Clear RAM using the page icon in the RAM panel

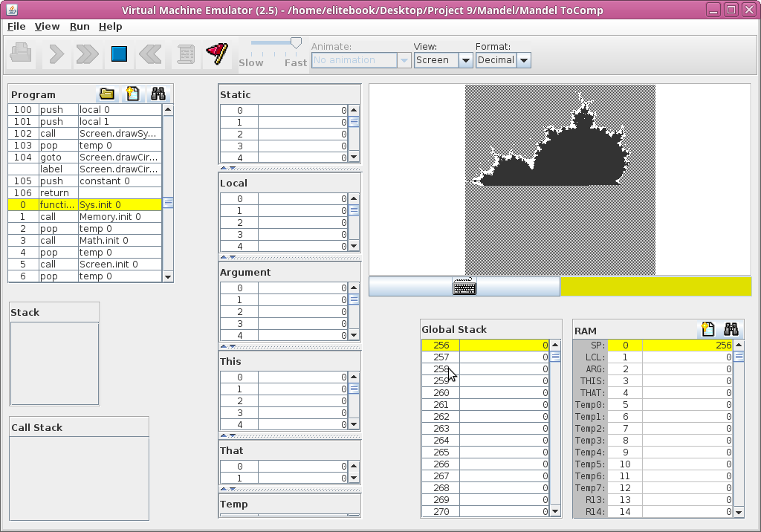click(708, 330)
